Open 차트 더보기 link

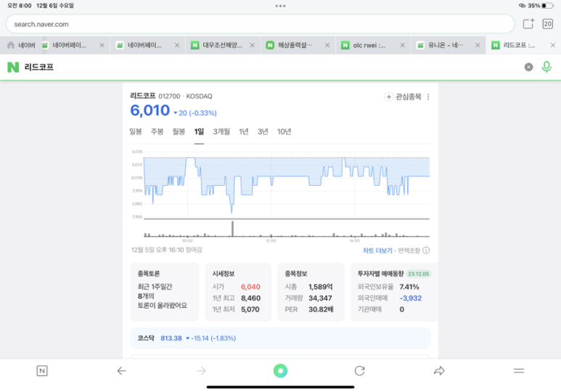[377, 250]
